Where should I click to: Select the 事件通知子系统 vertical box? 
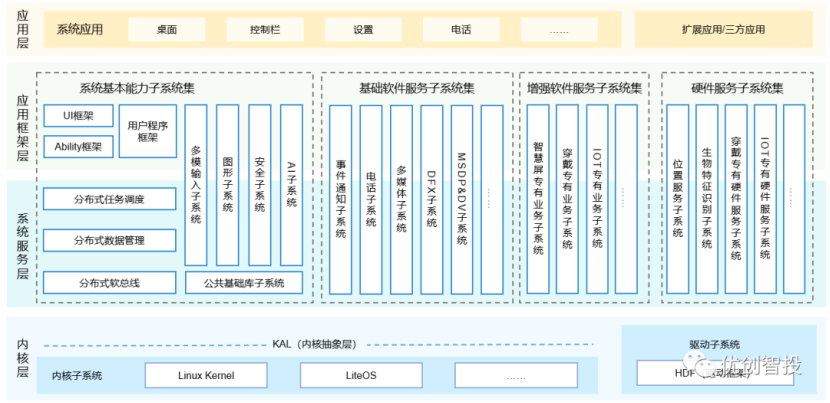coord(340,200)
